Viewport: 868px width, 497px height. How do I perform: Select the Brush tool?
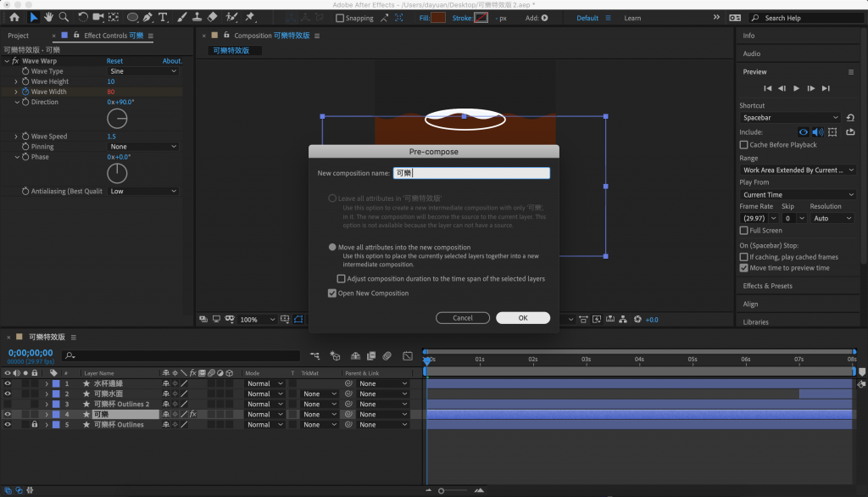(181, 17)
